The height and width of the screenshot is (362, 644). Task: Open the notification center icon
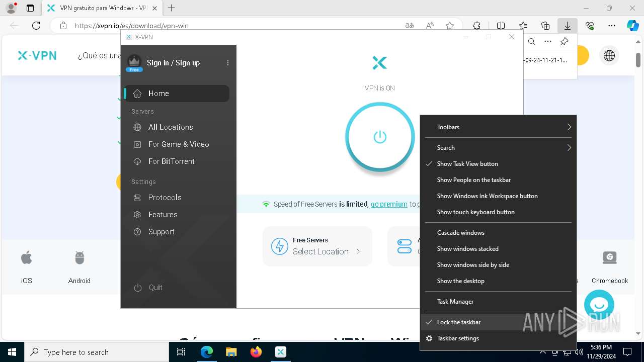point(627,352)
